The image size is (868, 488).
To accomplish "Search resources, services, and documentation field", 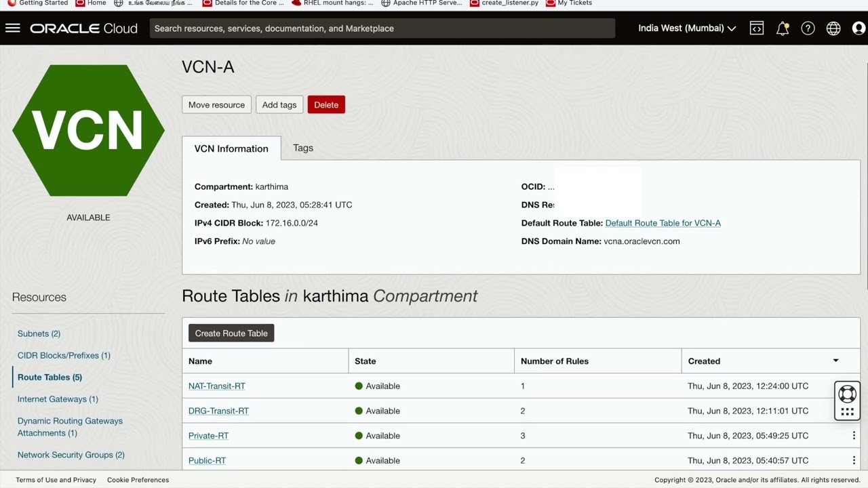I will 382,28.
